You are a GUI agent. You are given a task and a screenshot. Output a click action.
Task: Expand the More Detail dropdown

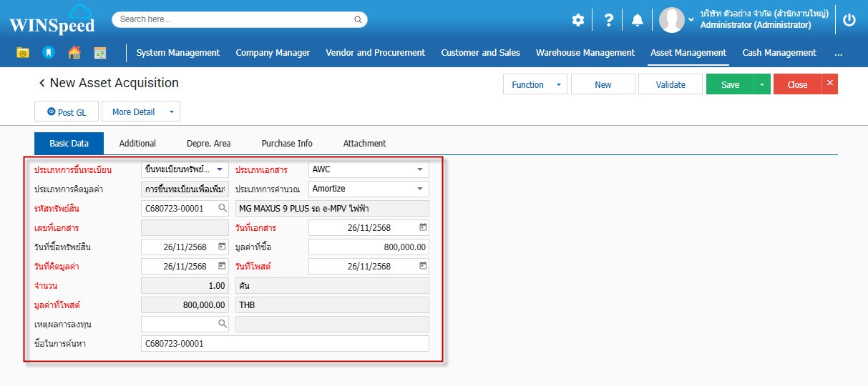click(x=171, y=112)
